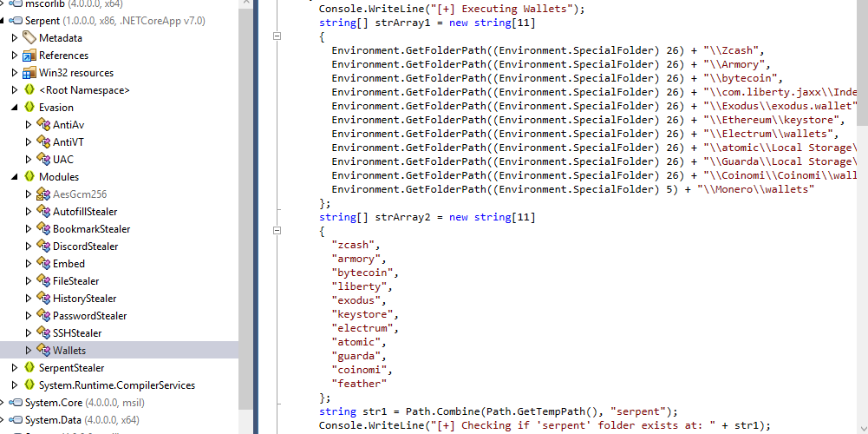Click the System.Data assembly icon
868x434 pixels.
click(16, 419)
